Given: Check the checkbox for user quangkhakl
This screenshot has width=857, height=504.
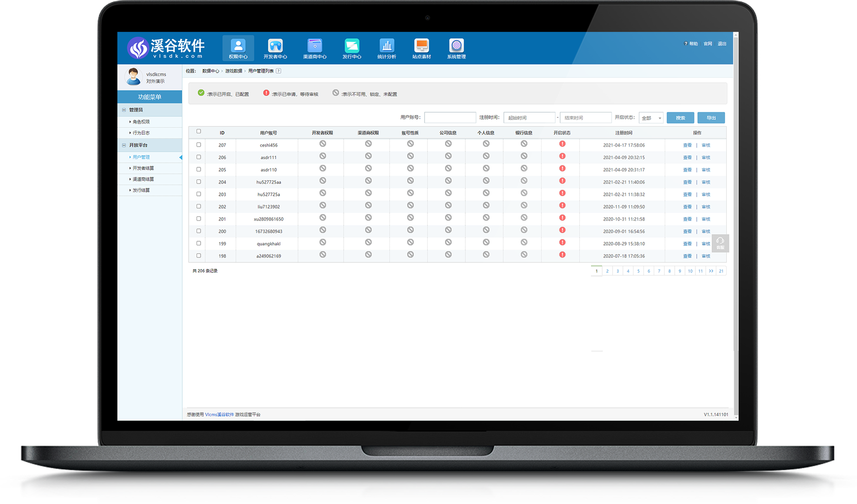Looking at the screenshot, I should pos(199,243).
